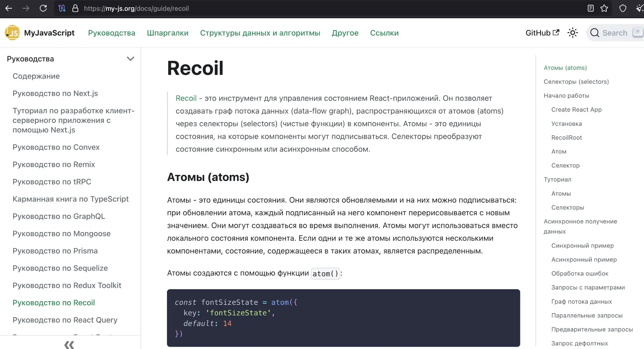Image resolution: width=644 pixels, height=349 pixels.
Task: Jump to Атомы (atoms) in table of contents
Action: pos(565,68)
